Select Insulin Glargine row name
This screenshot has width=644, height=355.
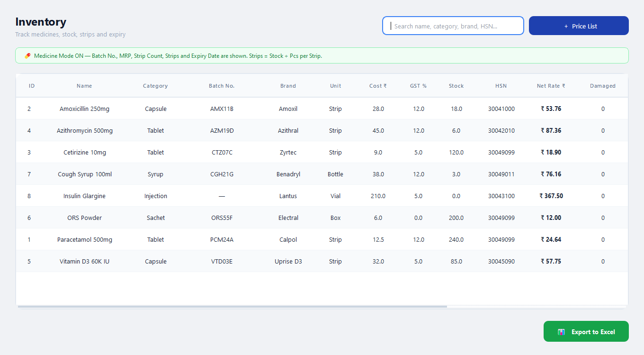[x=84, y=196]
